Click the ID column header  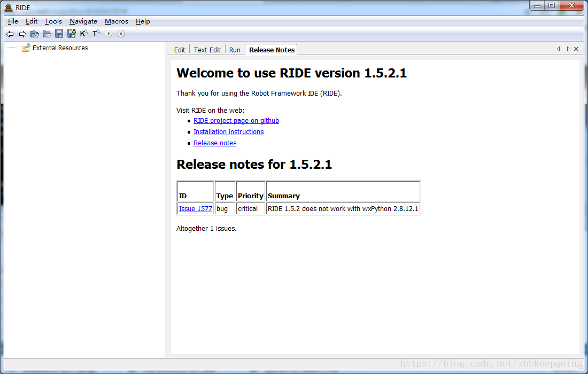tap(196, 192)
